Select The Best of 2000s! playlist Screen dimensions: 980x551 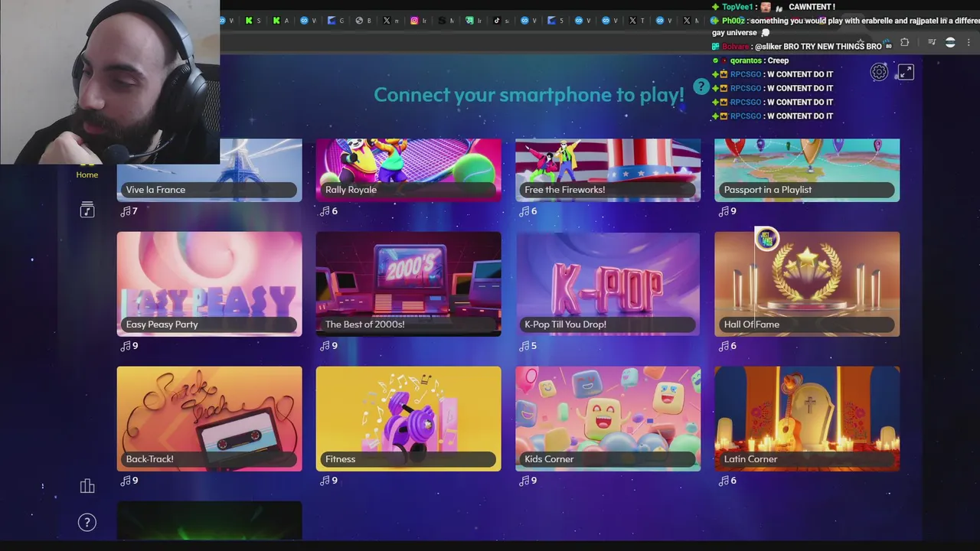[408, 284]
